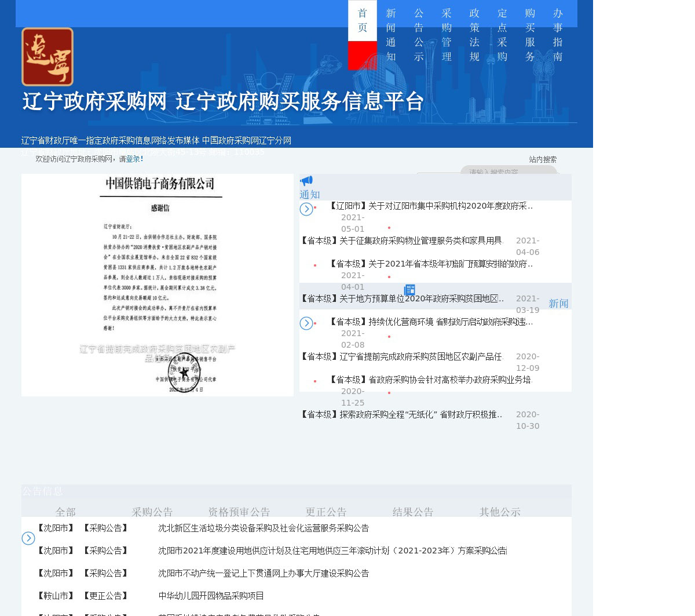Viewport: 695px width, 616px height.
Task: Open the 首页 navigation tab
Action: pyautogui.click(x=363, y=20)
